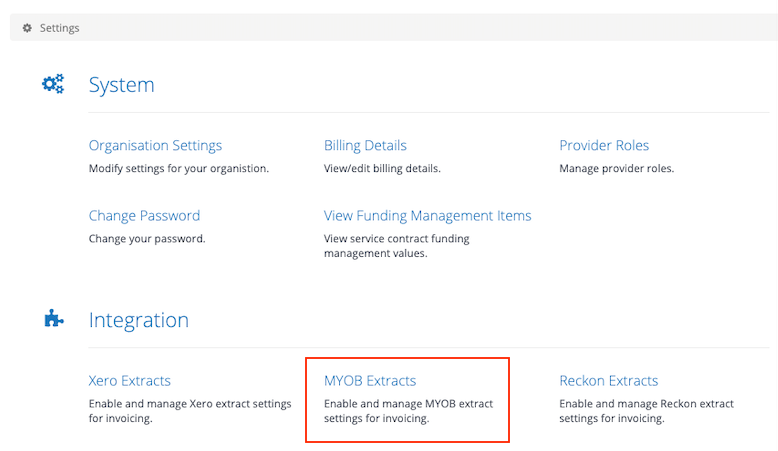The image size is (778, 451).
Task: Go to Provider Roles
Action: pos(604,145)
